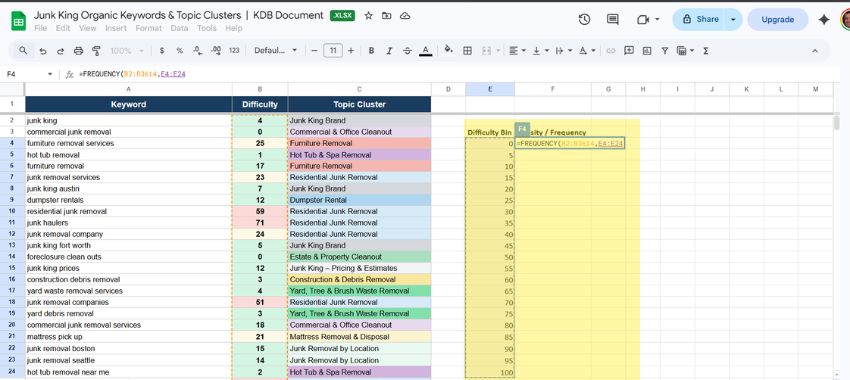This screenshot has width=850, height=380.
Task: Print the spreadsheet
Action: coord(78,50)
